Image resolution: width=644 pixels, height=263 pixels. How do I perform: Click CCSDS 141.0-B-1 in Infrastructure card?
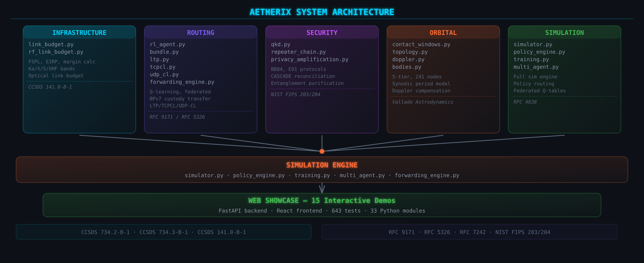50,87
